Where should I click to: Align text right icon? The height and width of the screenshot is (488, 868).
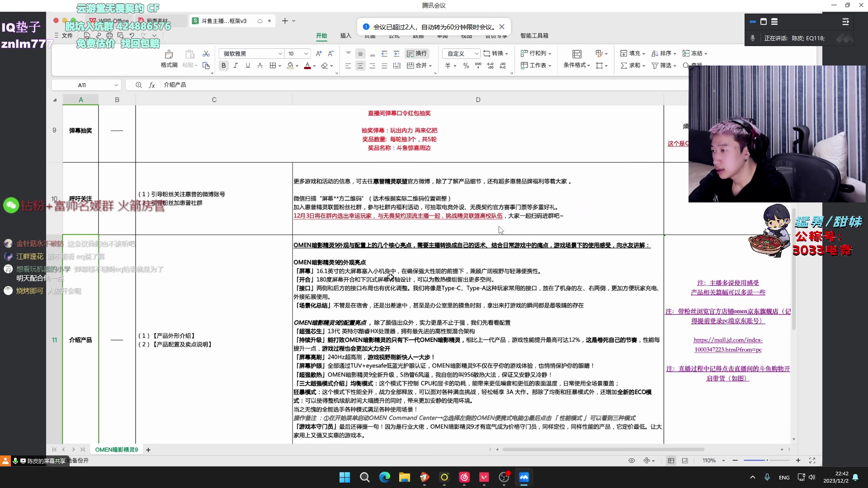[373, 66]
